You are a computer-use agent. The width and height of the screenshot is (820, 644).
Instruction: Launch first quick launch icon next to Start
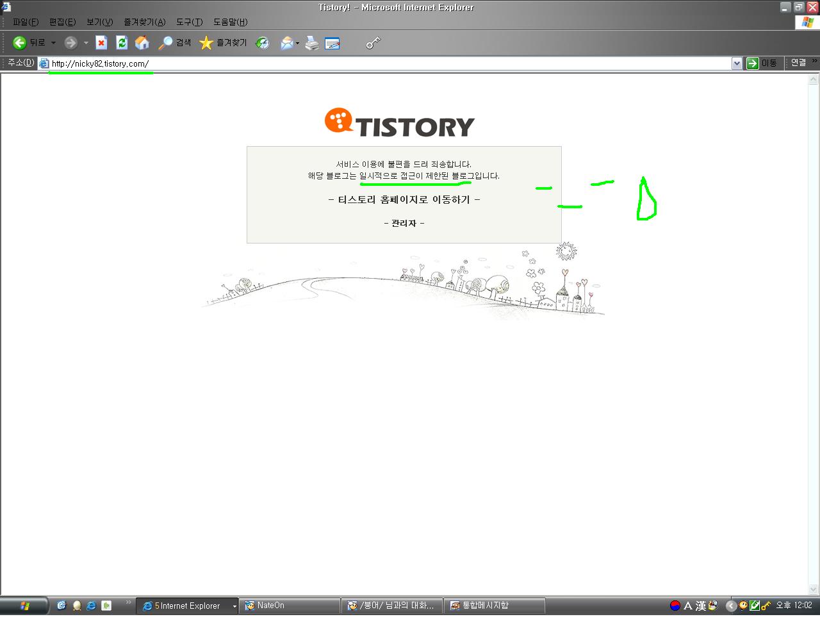61,605
